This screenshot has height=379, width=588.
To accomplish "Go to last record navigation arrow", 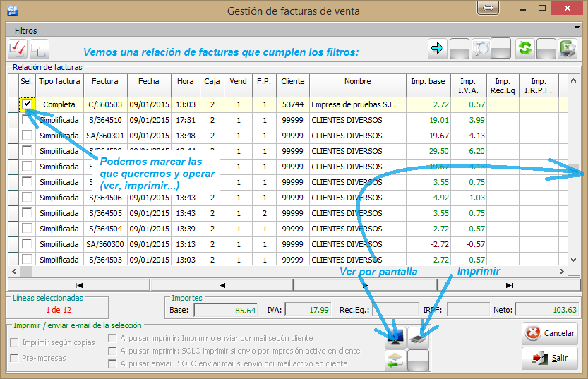I will (x=509, y=285).
